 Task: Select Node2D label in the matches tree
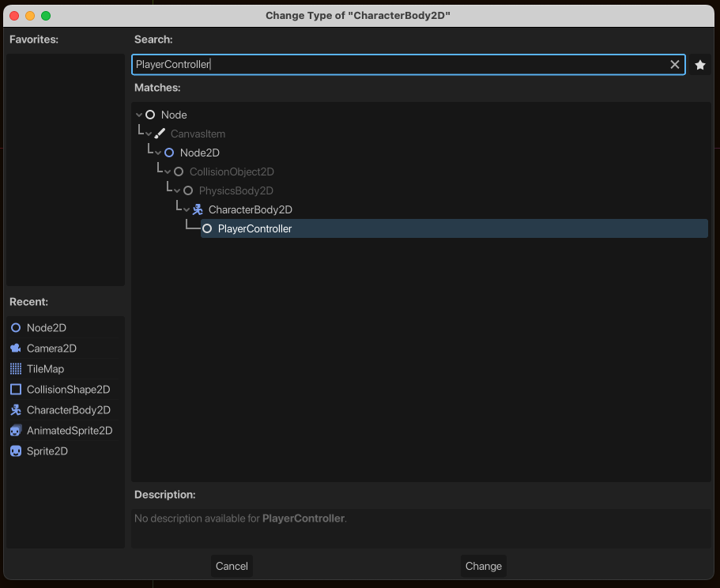(x=200, y=153)
